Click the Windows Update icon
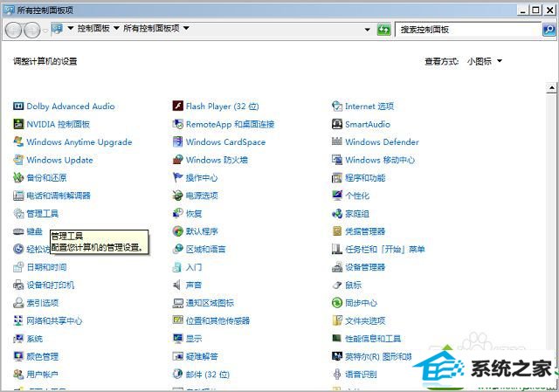The height and width of the screenshot is (392, 559). point(18,160)
